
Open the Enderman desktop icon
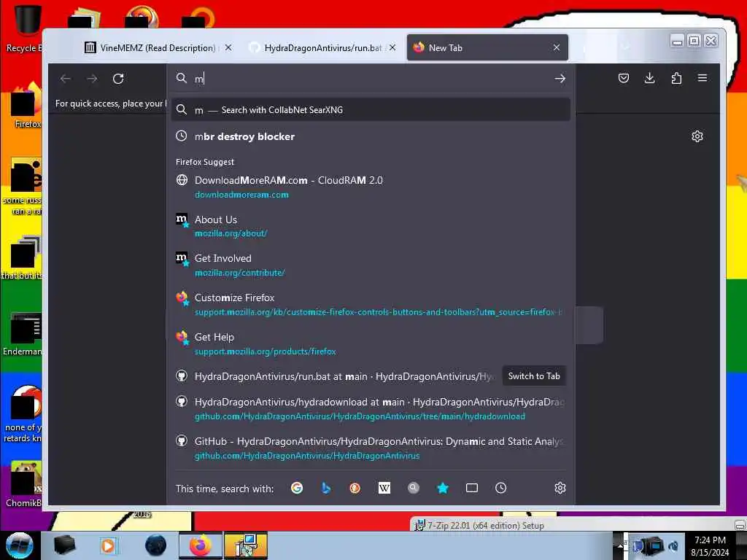24,334
